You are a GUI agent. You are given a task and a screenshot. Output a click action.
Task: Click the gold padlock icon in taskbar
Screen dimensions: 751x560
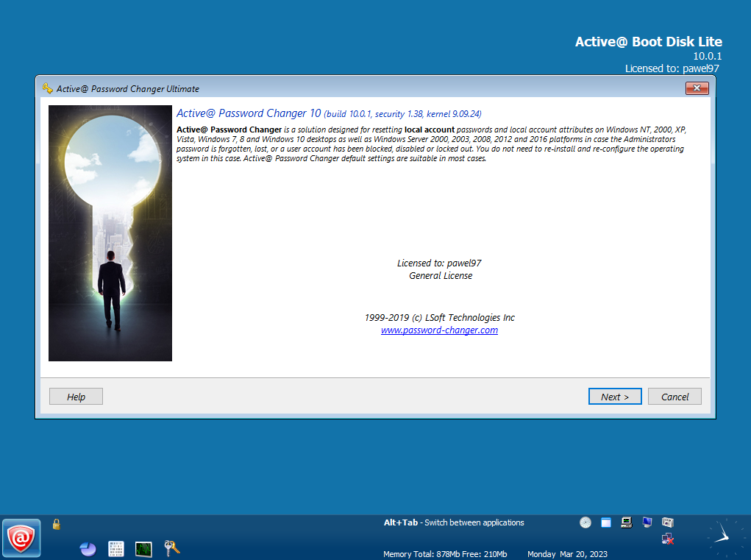click(x=57, y=524)
